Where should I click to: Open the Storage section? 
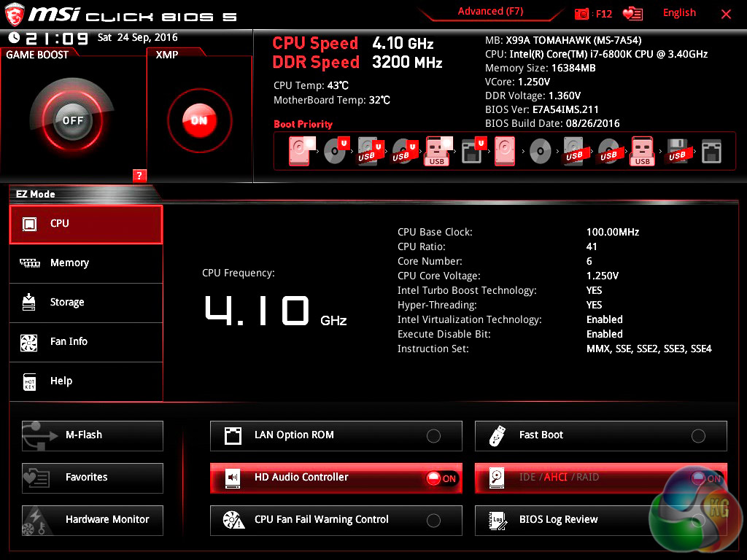coord(86,303)
